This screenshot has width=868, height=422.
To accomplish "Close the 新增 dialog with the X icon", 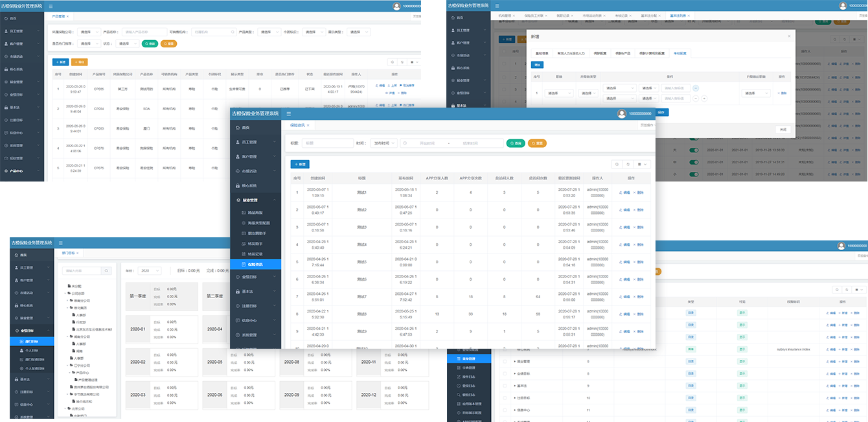I will 788,36.
